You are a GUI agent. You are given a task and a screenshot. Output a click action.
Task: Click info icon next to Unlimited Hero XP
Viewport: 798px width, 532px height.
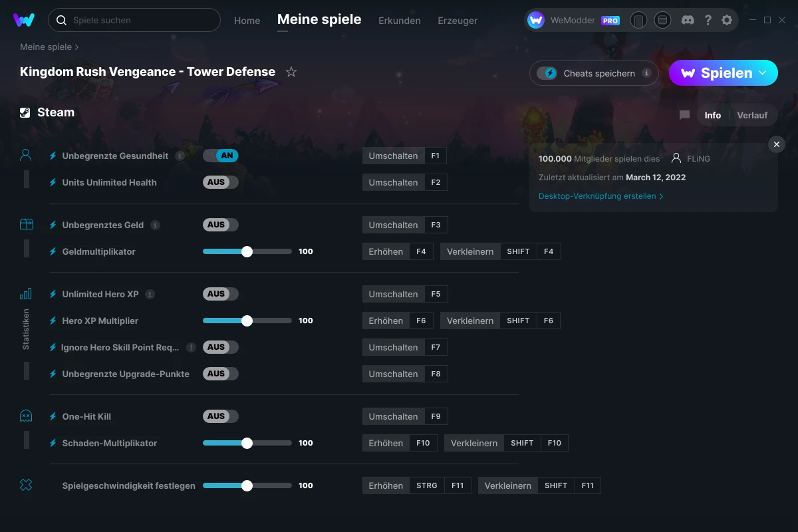[x=150, y=294]
